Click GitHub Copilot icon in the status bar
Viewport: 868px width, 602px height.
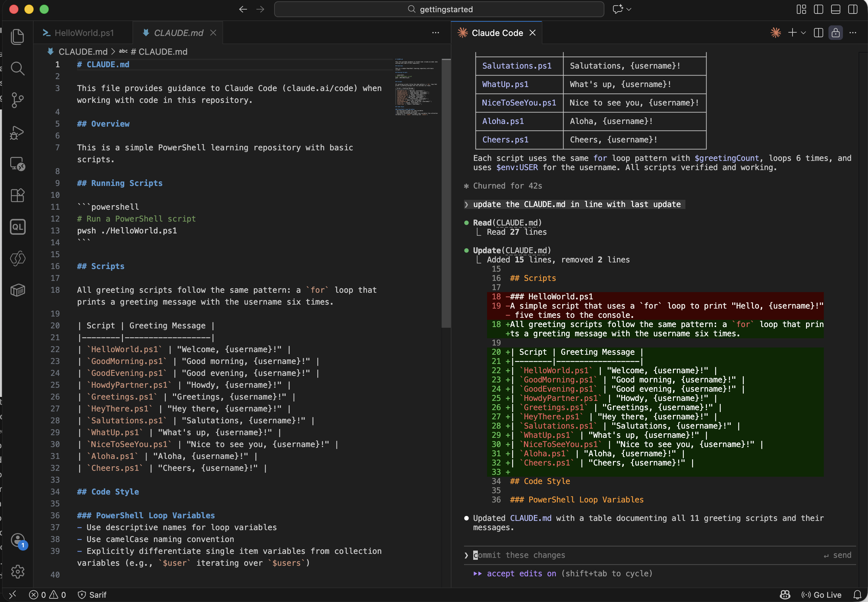point(785,595)
